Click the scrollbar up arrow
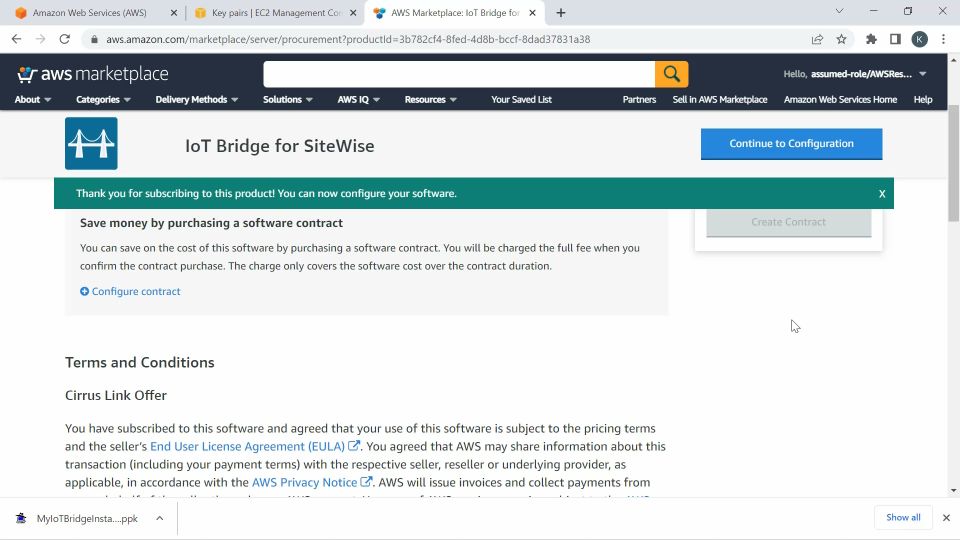This screenshot has width=960, height=540. tap(953, 59)
